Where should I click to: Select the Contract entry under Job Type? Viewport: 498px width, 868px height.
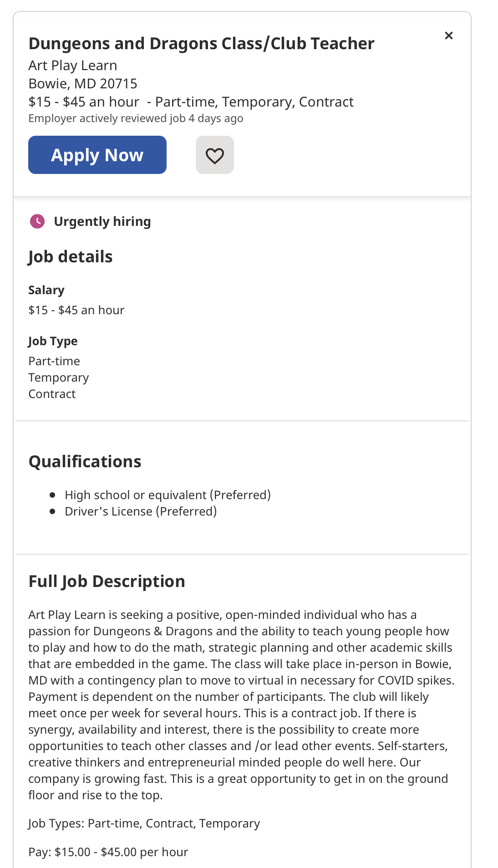(52, 394)
